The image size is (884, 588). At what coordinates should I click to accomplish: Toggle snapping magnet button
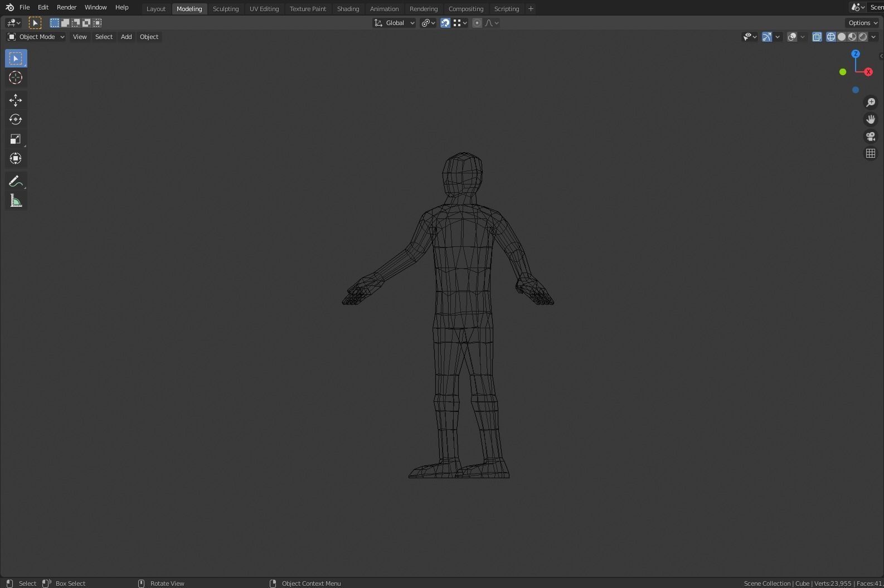click(x=445, y=23)
